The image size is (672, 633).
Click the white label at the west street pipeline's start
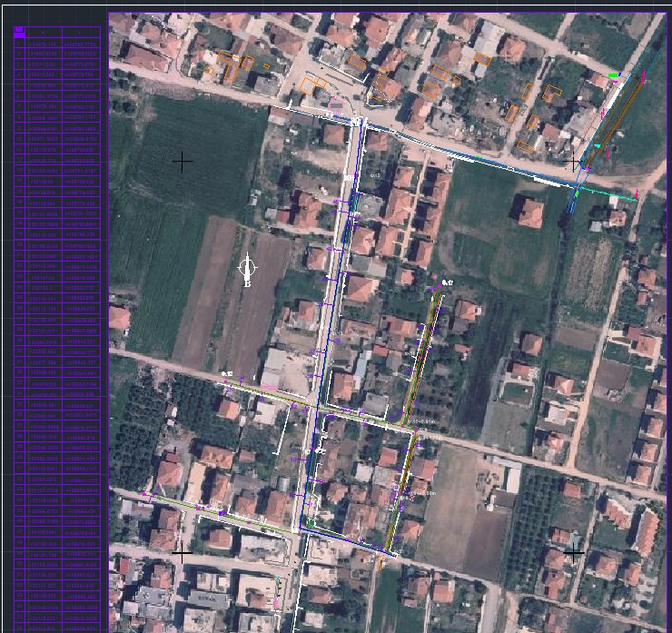227,373
